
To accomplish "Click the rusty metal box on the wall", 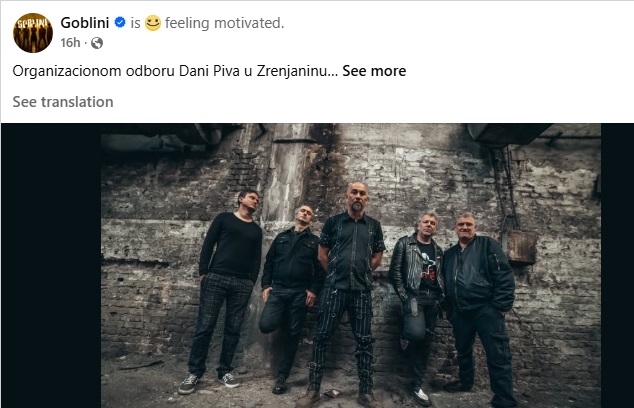I will click(x=522, y=246).
